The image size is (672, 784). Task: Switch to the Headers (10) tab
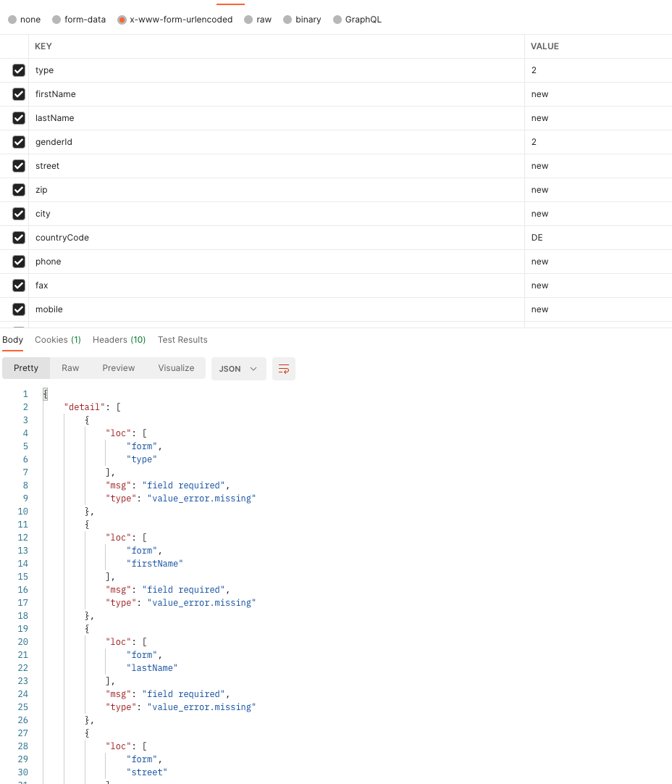[119, 339]
